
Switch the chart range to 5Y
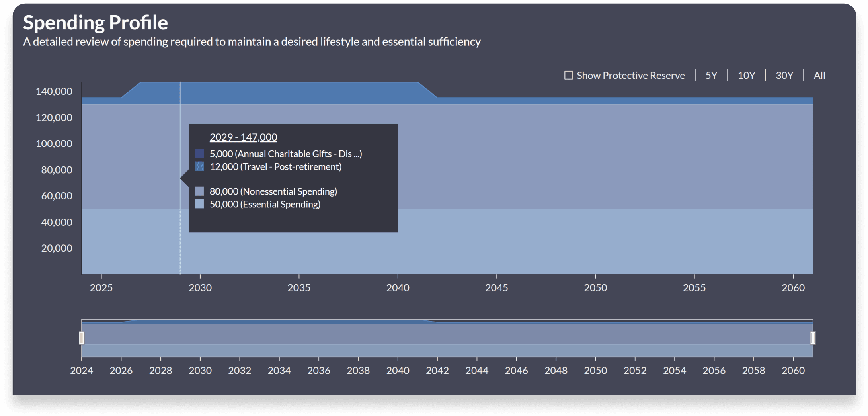[711, 75]
